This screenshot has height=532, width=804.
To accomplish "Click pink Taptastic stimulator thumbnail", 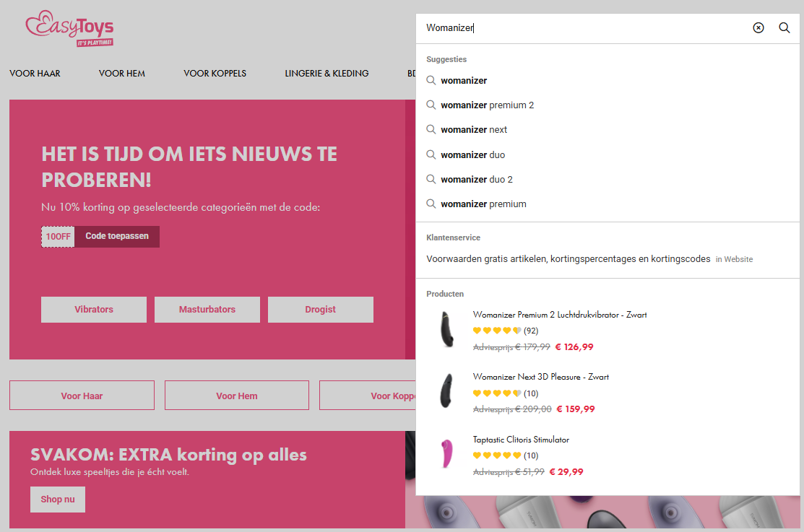I will click(446, 453).
